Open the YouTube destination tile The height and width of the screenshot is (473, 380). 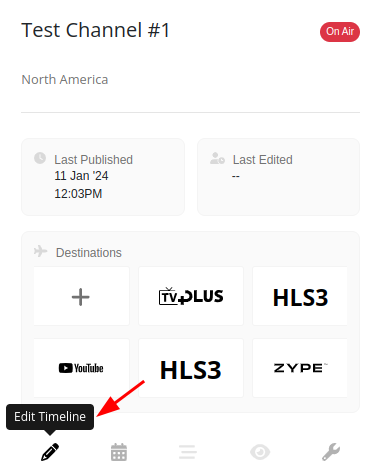click(x=81, y=368)
